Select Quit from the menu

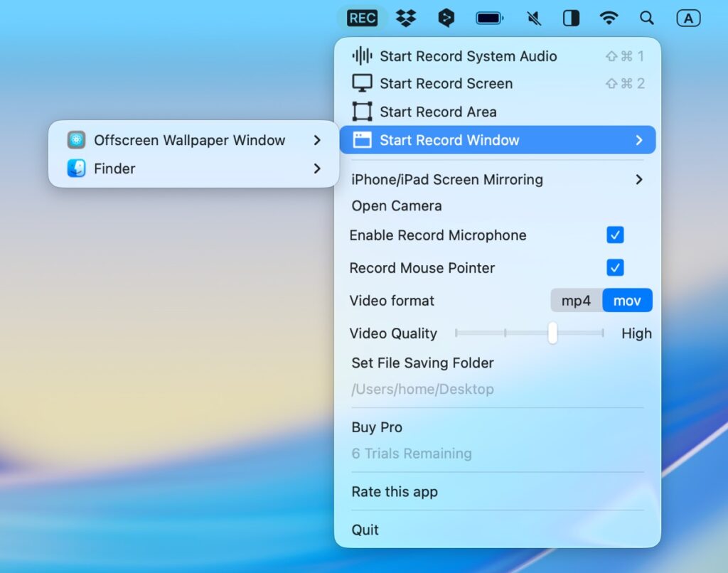(365, 530)
